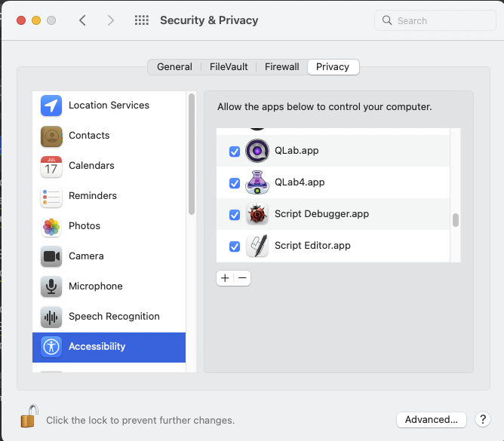Click the magnifying glass search icon
Viewport: 504px width, 441px height.
click(387, 20)
